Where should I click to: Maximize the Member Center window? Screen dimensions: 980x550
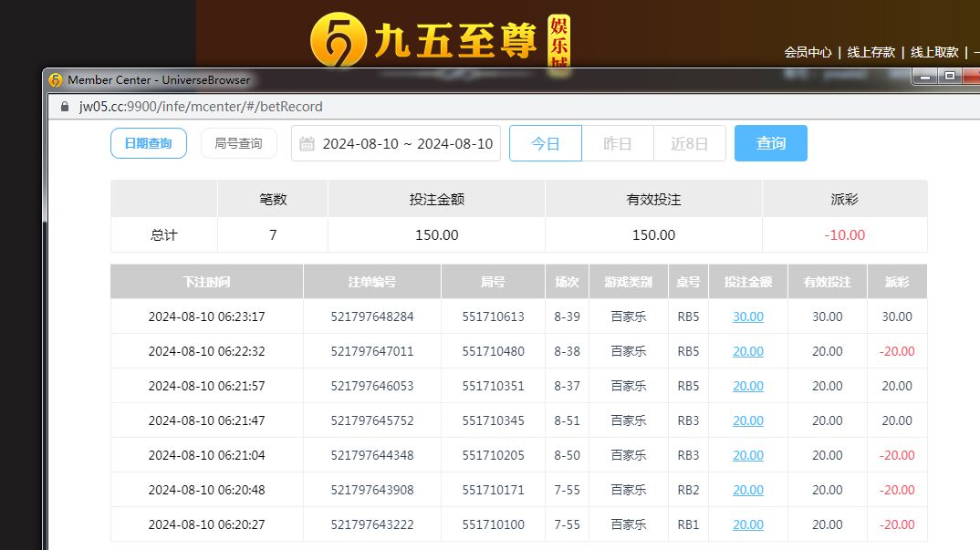click(x=949, y=77)
